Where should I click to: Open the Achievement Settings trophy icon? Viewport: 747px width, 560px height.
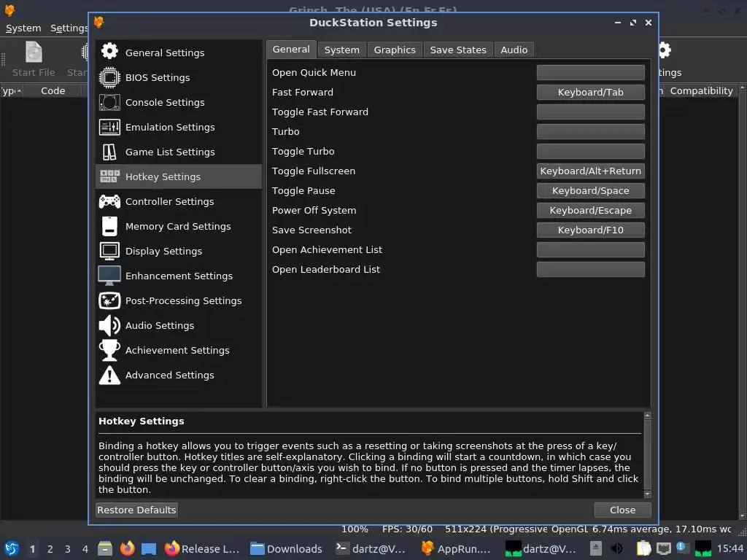(x=109, y=350)
